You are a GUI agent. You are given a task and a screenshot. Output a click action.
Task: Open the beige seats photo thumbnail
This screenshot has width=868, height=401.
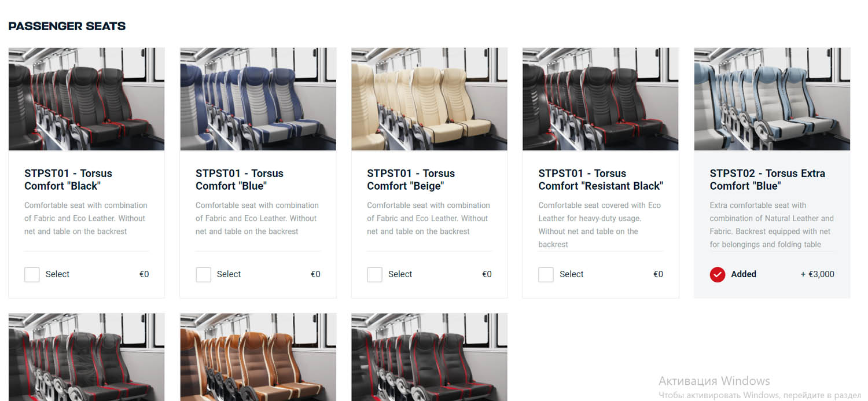coord(429,99)
